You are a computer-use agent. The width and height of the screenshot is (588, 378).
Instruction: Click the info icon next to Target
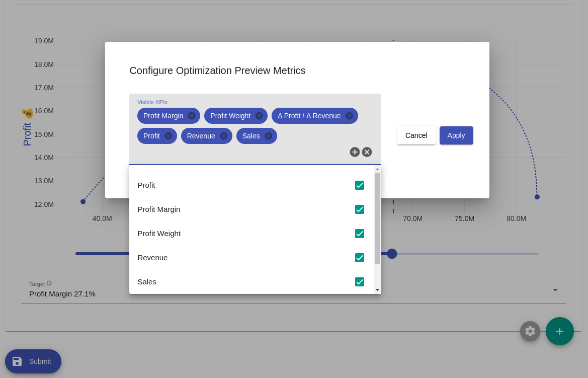[x=49, y=283]
